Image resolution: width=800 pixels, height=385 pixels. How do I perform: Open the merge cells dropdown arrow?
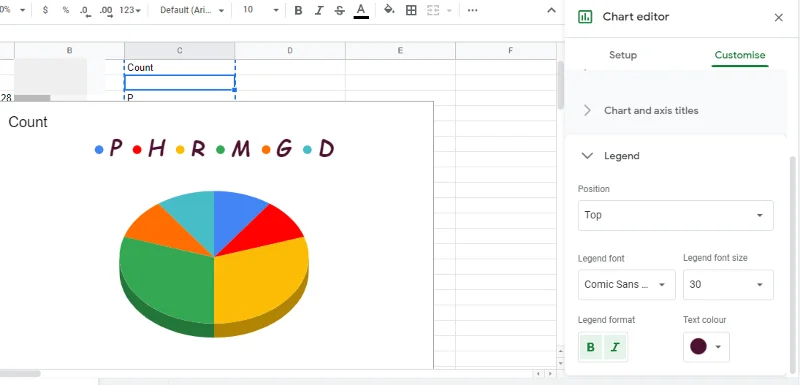coord(449,10)
